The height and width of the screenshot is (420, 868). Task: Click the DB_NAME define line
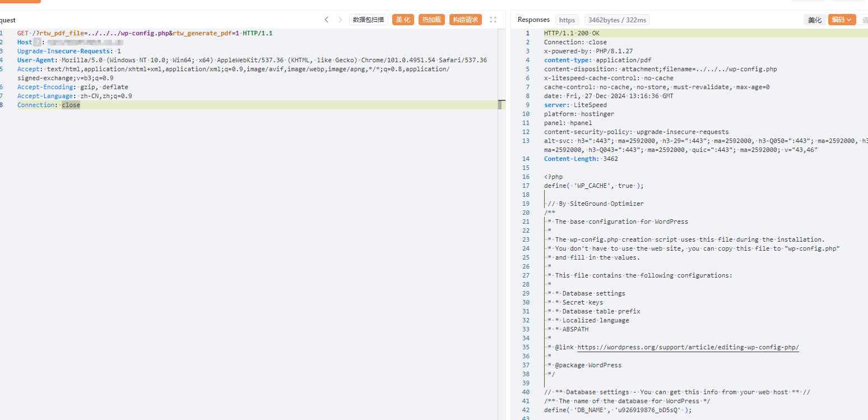coord(618,410)
